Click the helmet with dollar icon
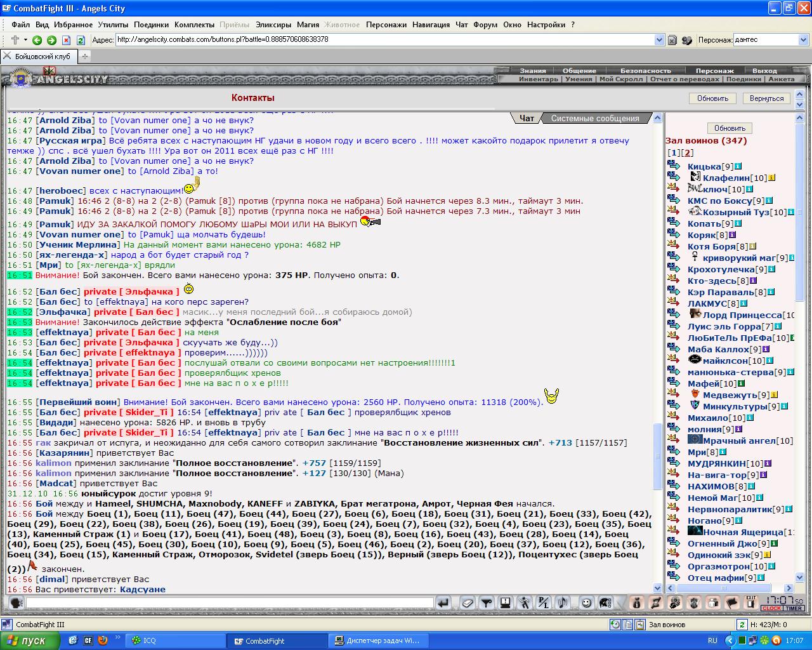This screenshot has height=650, width=812. [676, 602]
